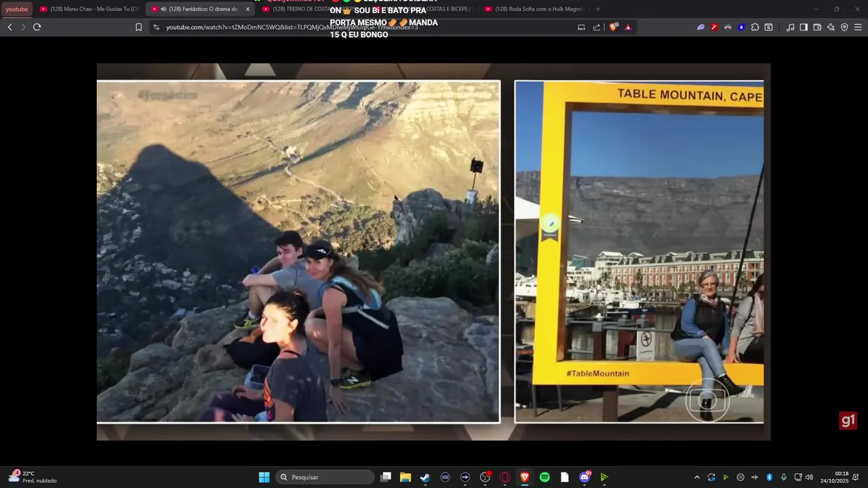Open the media control music note

tap(790, 27)
